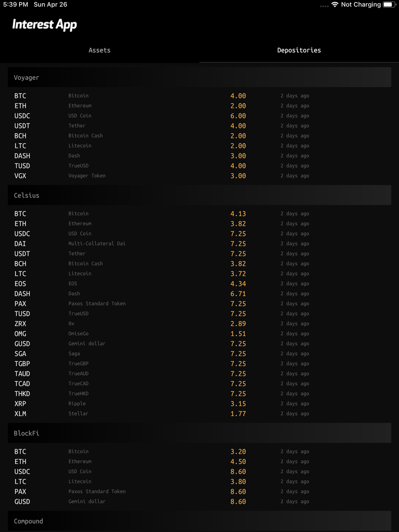Open the OmiseGo OMG entry

[199, 334]
